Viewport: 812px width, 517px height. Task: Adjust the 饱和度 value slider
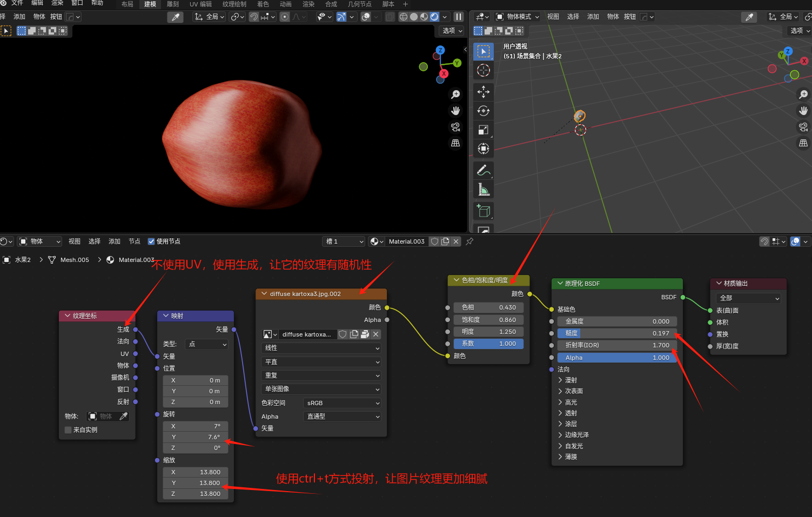[x=488, y=320]
